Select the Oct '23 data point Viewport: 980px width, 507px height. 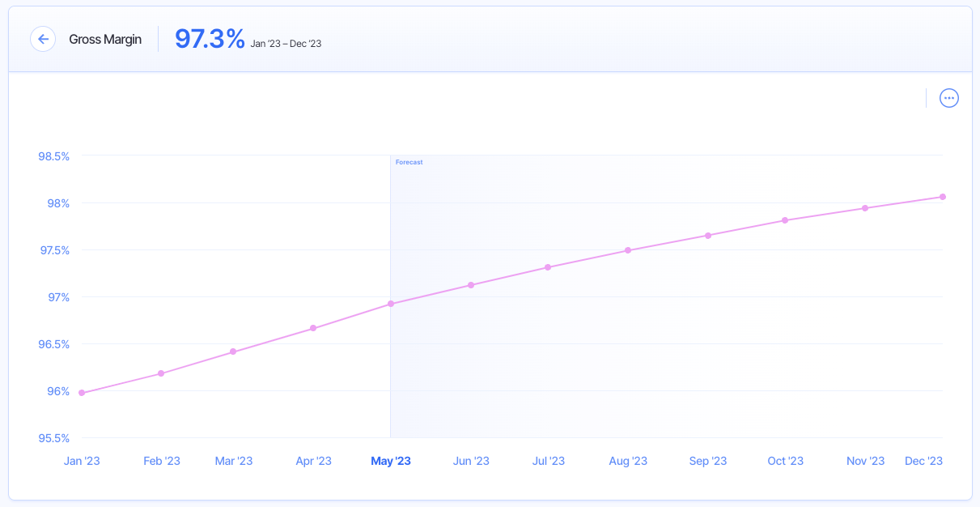click(785, 220)
